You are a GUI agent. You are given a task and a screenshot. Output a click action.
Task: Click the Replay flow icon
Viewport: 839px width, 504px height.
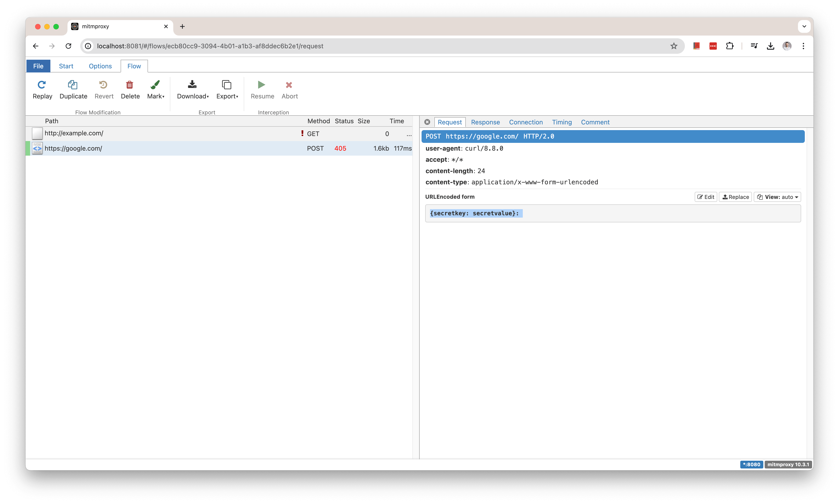(x=42, y=85)
